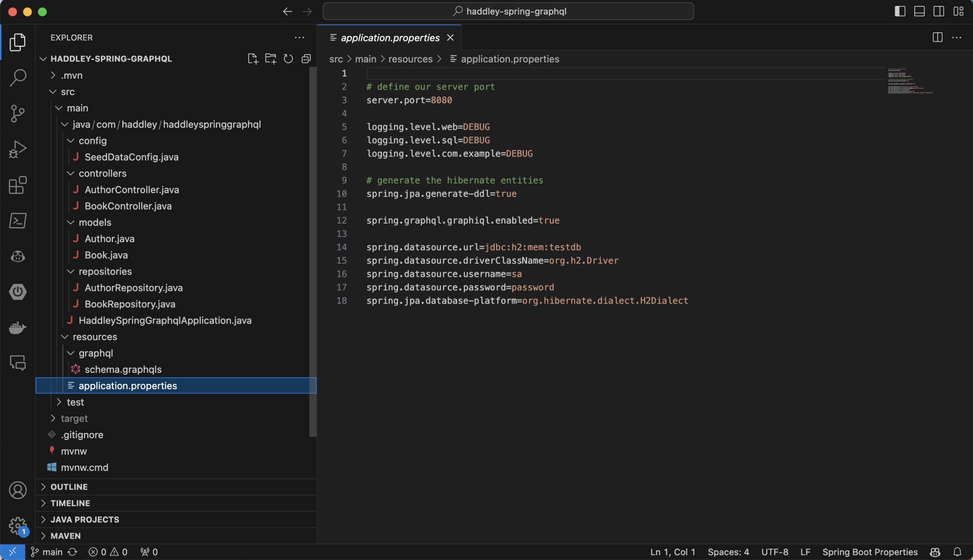
Task: Open the Source Control view
Action: tap(17, 113)
